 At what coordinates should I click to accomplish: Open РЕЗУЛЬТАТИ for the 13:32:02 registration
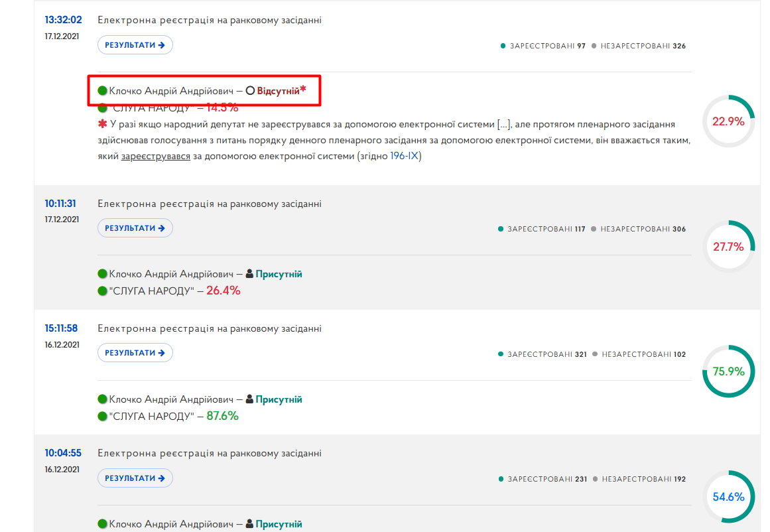[x=135, y=44]
